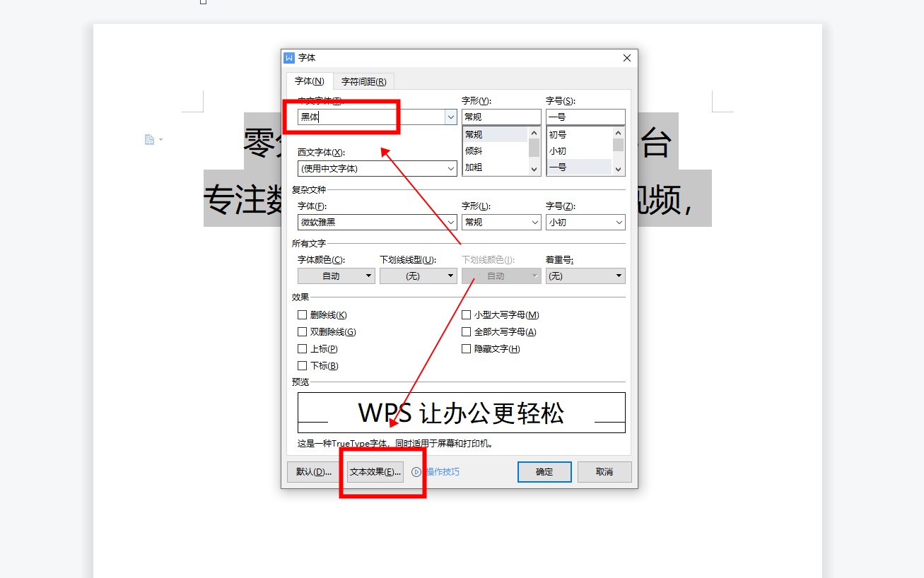Screen dimensions: 924x578
Task: Open the 操作技巧 link
Action: pos(442,472)
